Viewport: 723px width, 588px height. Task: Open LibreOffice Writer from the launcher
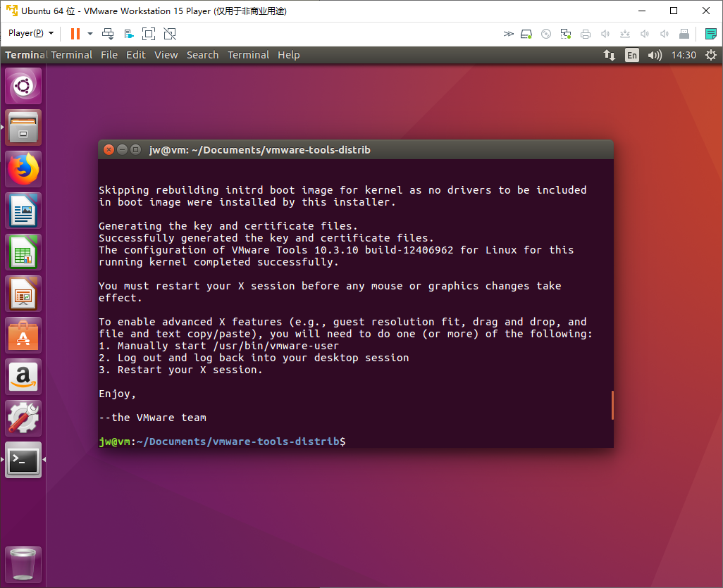(23, 211)
